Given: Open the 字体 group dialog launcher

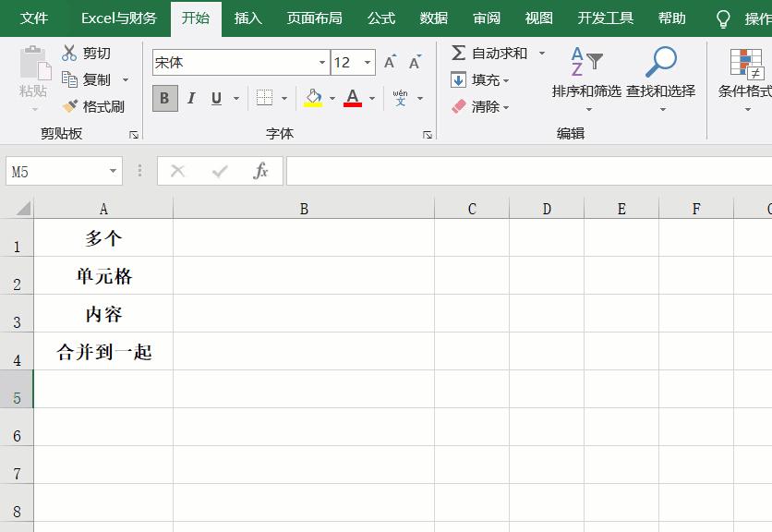Looking at the screenshot, I should click(x=426, y=135).
